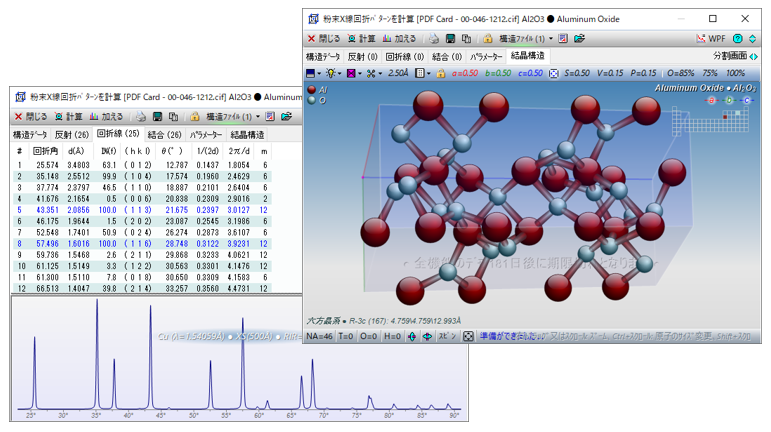Switch to パラメーター tab in crystal structure window
This screenshot has width=771, height=432.
tap(485, 57)
